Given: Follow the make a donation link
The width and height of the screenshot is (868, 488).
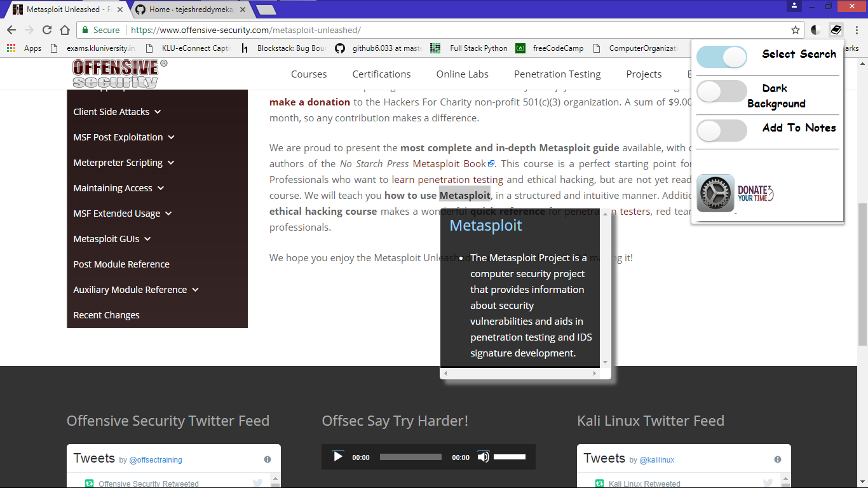Looking at the screenshot, I should click(309, 102).
